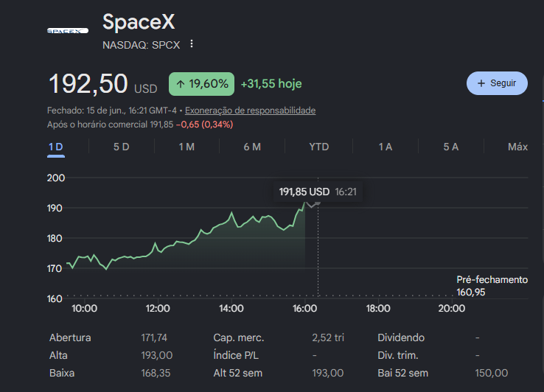This screenshot has height=392, width=544.
Task: Click the SpaceX logo image
Action: point(68,31)
